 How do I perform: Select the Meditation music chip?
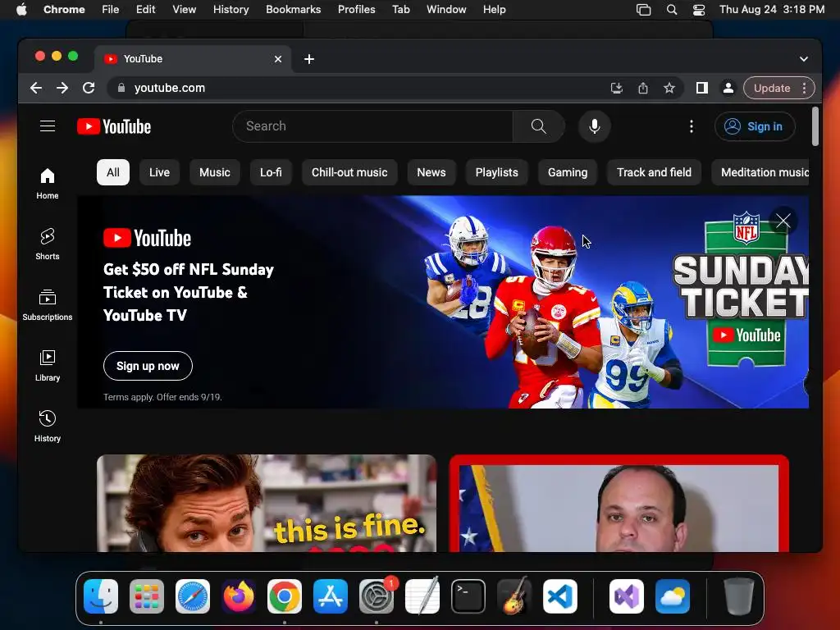tap(760, 172)
